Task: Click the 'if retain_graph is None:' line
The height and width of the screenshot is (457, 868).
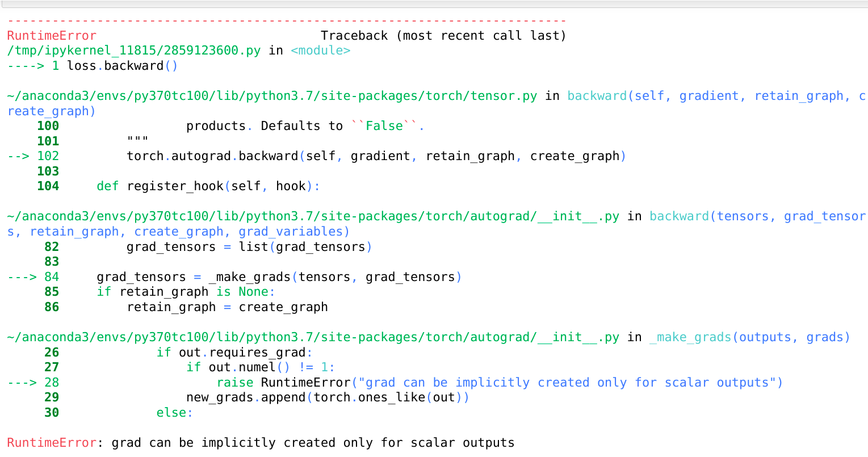Action: 186,292
